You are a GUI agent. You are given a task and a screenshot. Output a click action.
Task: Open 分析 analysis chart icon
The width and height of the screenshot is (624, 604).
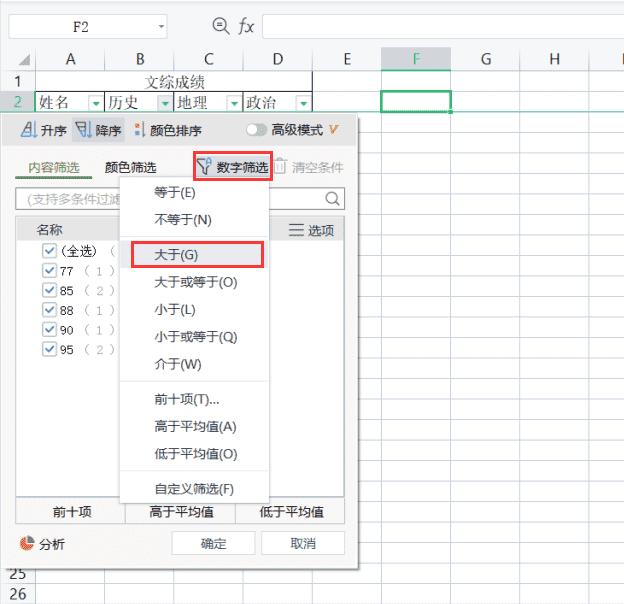point(27,543)
